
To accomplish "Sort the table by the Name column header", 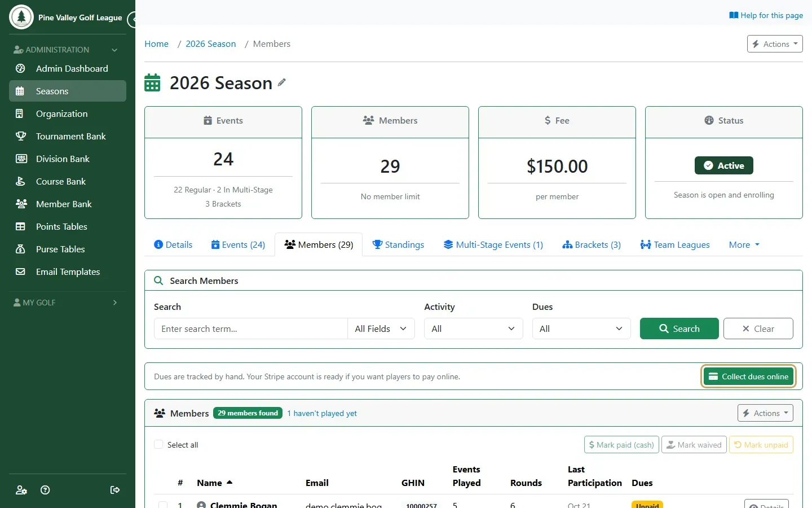I will click(x=214, y=483).
